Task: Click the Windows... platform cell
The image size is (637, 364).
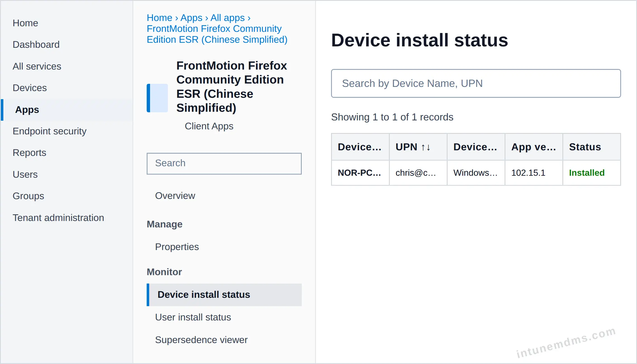Action: (x=476, y=173)
